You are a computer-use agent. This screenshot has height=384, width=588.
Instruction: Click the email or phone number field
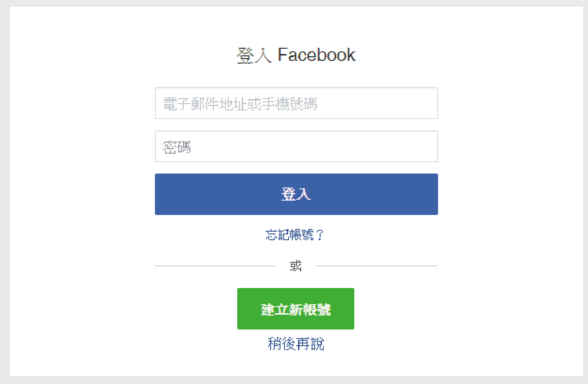coord(296,103)
